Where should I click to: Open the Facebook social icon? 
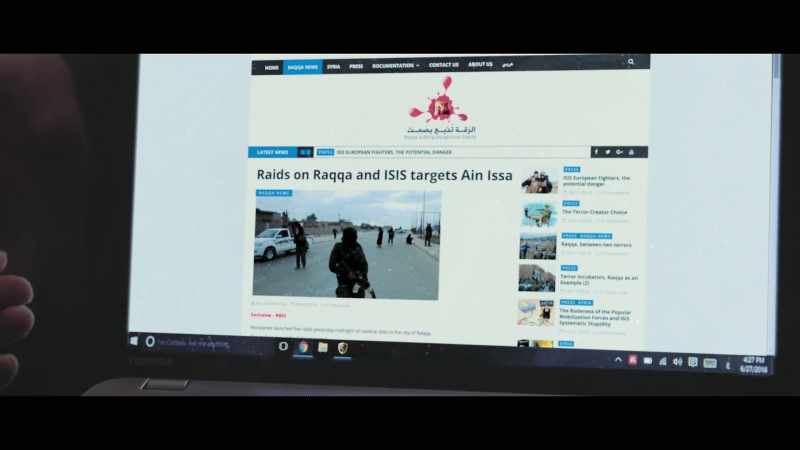596,152
